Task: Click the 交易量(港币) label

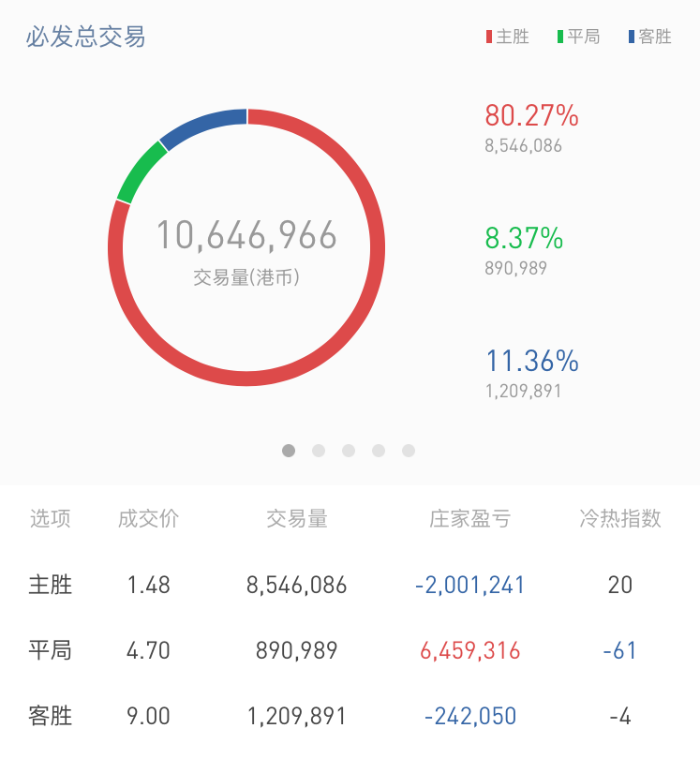Action: (246, 277)
